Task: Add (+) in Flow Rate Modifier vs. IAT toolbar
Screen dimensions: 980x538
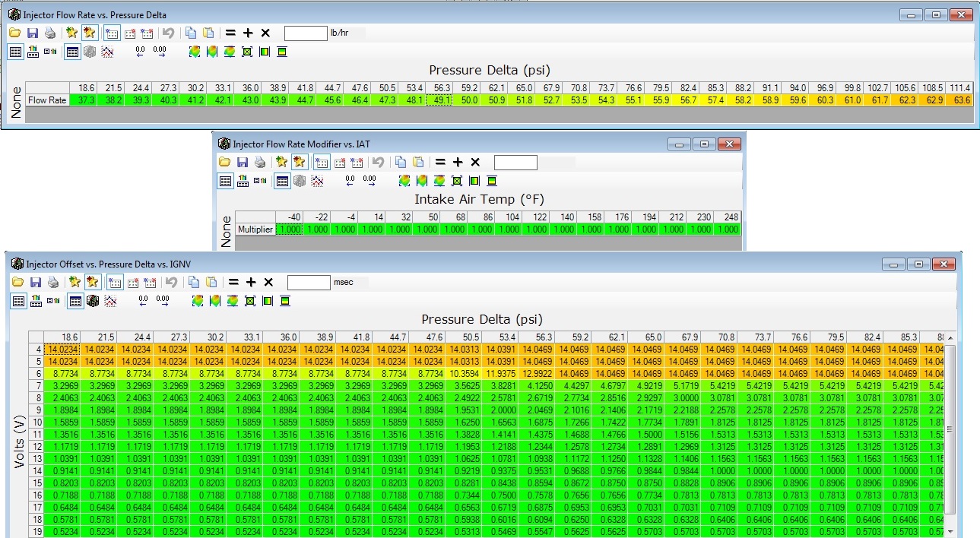Action: tap(458, 162)
